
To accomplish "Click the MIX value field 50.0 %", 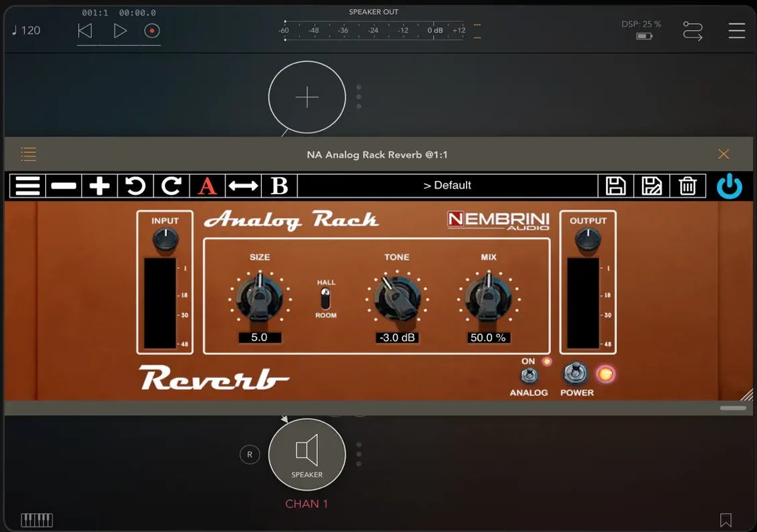I will pyautogui.click(x=488, y=338).
